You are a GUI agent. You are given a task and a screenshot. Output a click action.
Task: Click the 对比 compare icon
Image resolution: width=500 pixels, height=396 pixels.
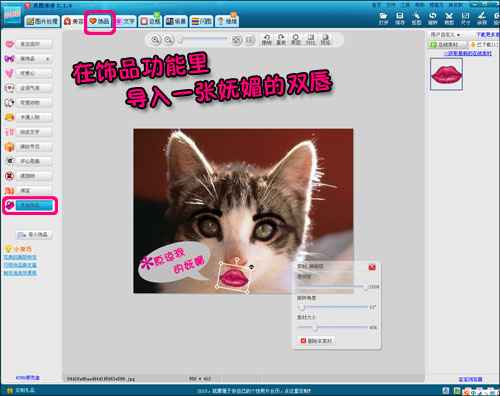[310, 39]
